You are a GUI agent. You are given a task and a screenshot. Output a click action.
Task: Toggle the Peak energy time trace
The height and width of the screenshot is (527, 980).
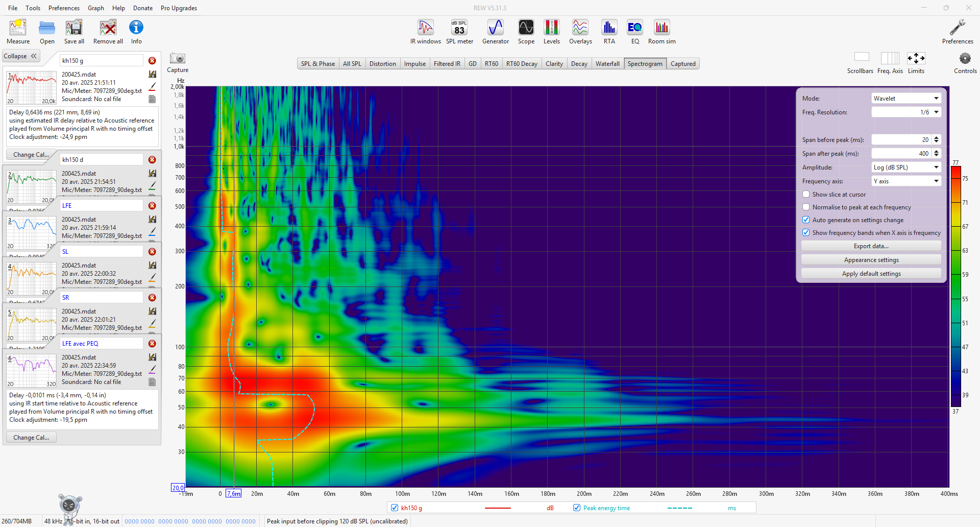point(577,508)
